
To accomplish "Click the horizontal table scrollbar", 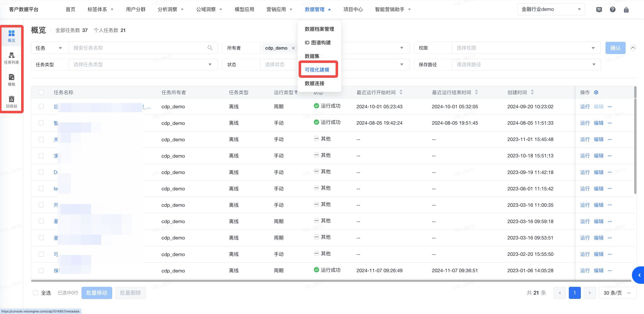I will pyautogui.click(x=331, y=281).
